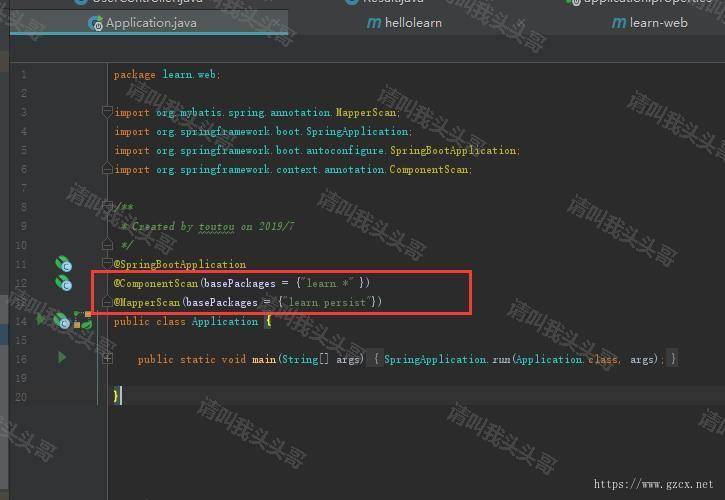This screenshot has width=725, height=500.
Task: Click the package learn.web declaration
Action: pyautogui.click(x=167, y=74)
